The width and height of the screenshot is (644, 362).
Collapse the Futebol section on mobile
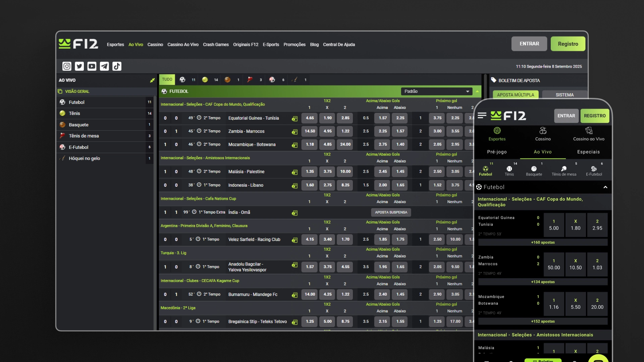[606, 187]
